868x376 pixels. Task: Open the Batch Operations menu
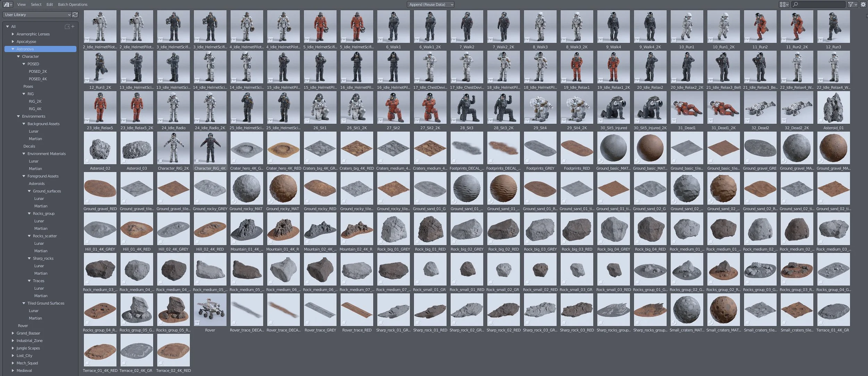[73, 5]
